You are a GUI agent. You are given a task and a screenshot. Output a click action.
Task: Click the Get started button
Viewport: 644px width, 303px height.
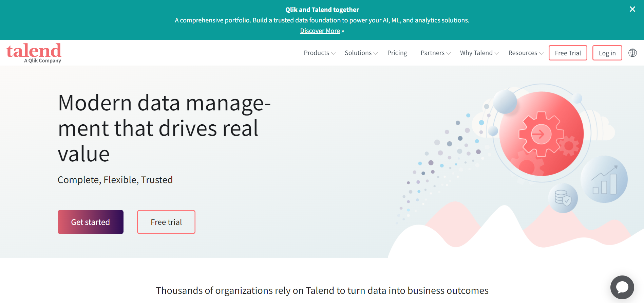coord(91,222)
